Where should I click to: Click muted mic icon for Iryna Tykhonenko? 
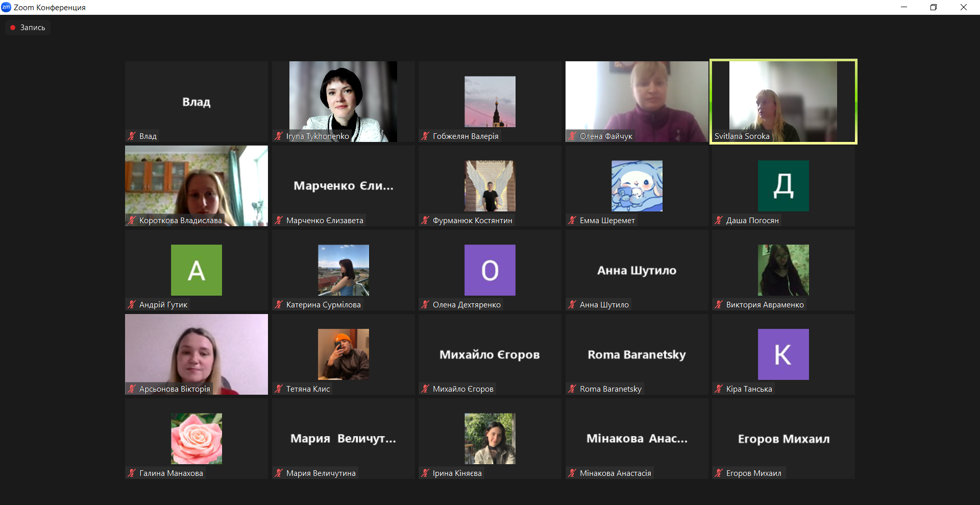tap(279, 136)
